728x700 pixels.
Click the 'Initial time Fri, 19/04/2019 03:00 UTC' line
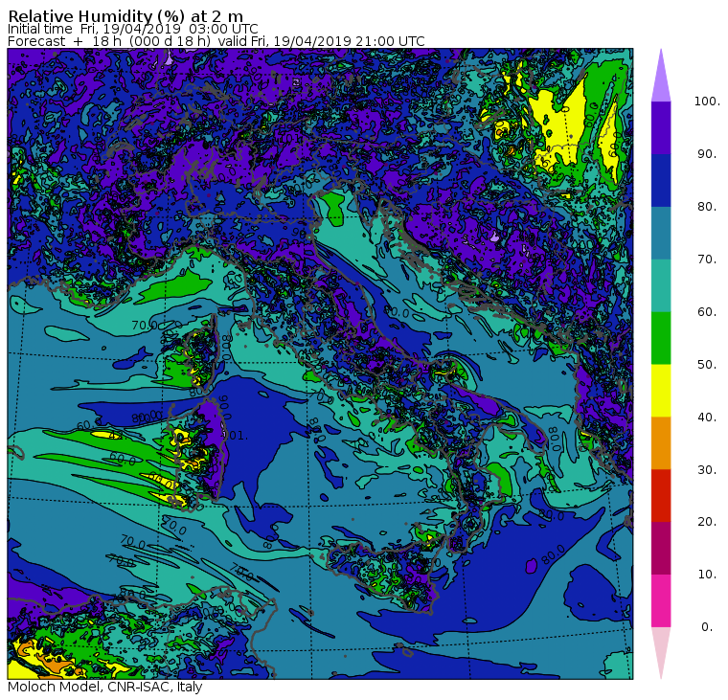(133, 29)
